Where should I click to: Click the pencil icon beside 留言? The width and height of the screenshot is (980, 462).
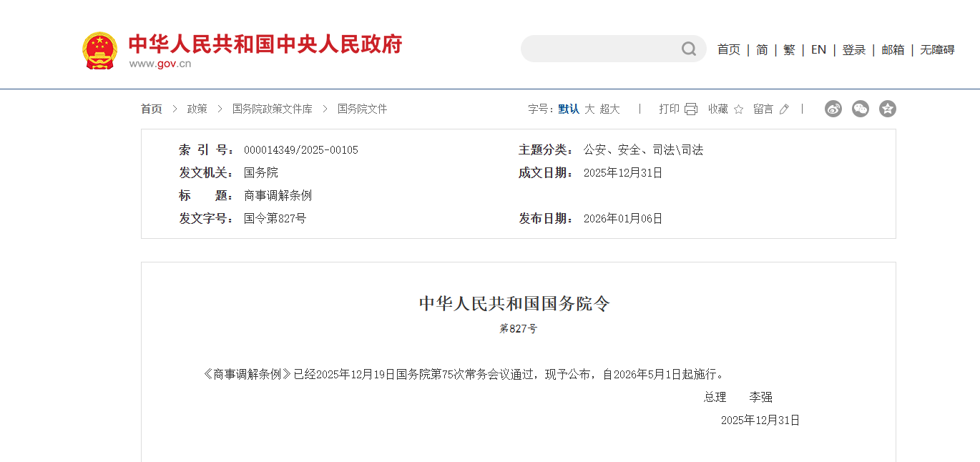coord(784,108)
